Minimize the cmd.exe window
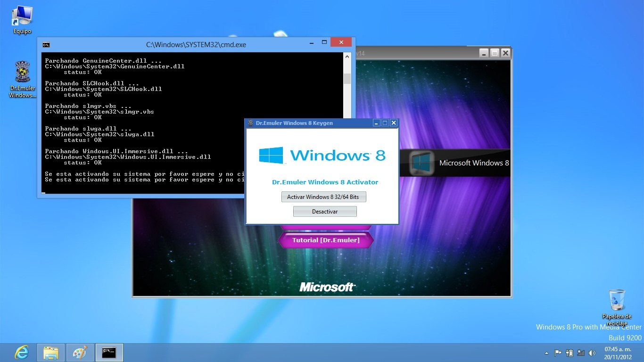The height and width of the screenshot is (362, 644). [x=312, y=42]
